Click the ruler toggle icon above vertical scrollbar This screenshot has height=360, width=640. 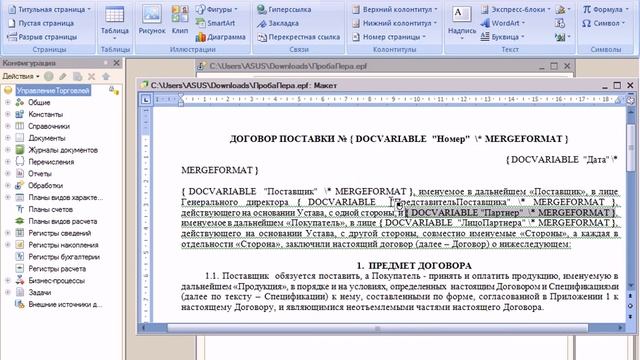[x=631, y=100]
